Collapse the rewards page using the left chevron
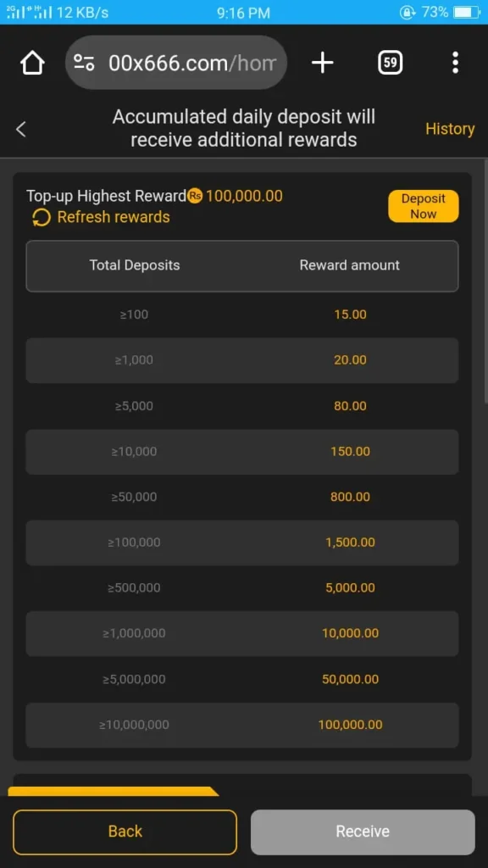The width and height of the screenshot is (488, 868). point(20,129)
